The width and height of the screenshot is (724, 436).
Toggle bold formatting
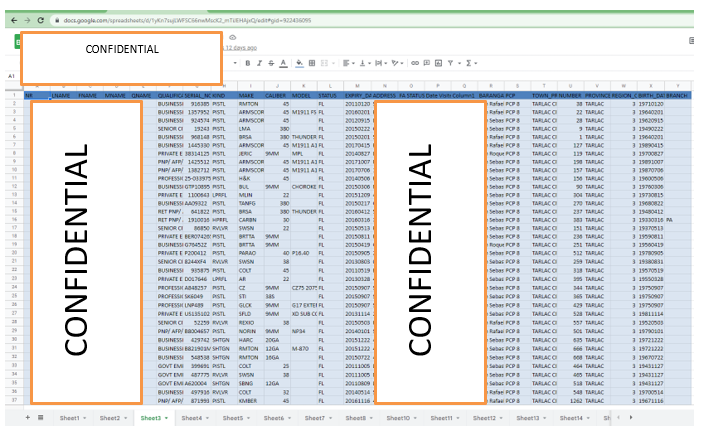tap(248, 63)
